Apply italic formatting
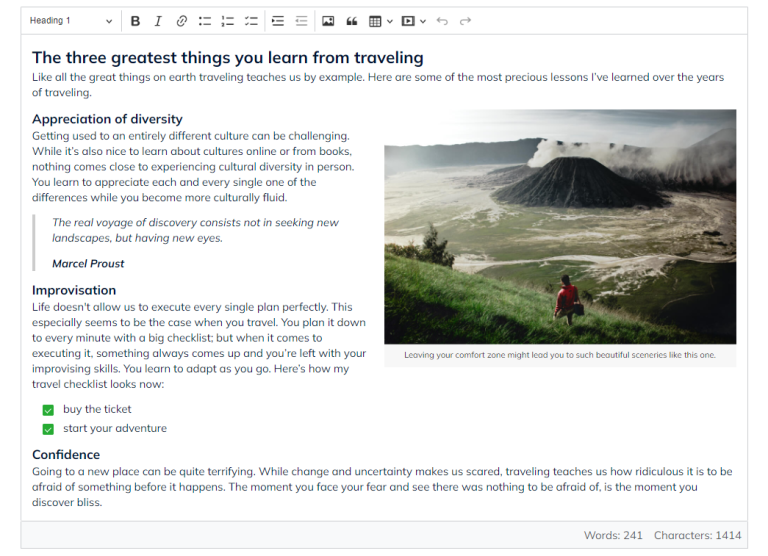768x556 pixels. coord(158,21)
